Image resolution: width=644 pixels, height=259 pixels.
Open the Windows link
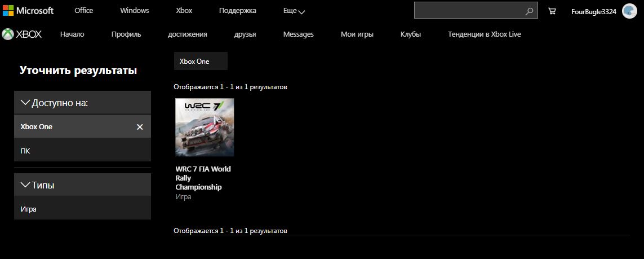click(134, 11)
